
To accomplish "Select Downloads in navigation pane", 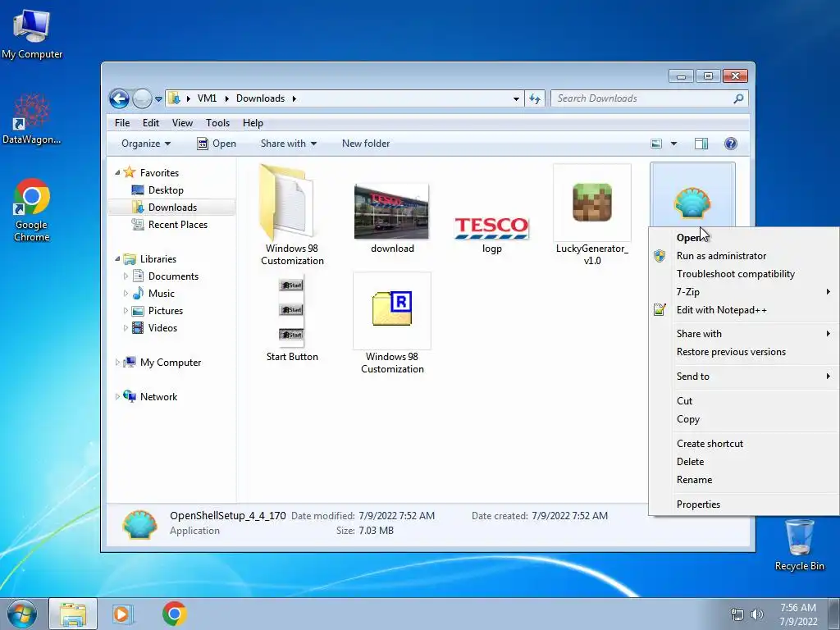I will point(172,208).
